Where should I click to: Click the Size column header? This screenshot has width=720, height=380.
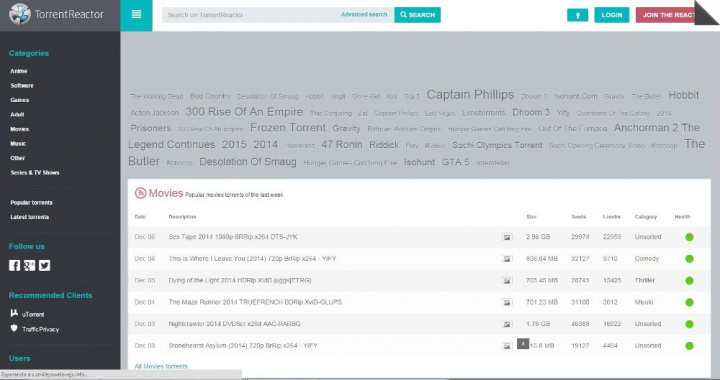click(531, 217)
